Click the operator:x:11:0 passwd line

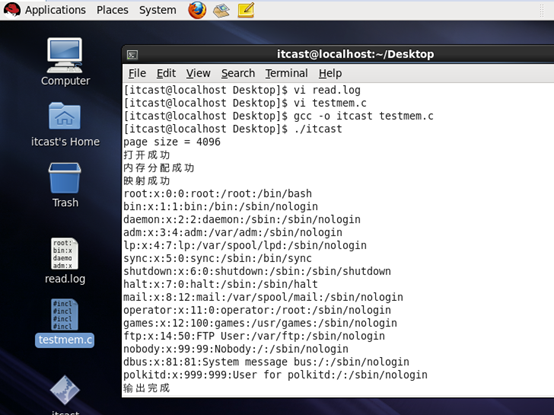point(257,310)
